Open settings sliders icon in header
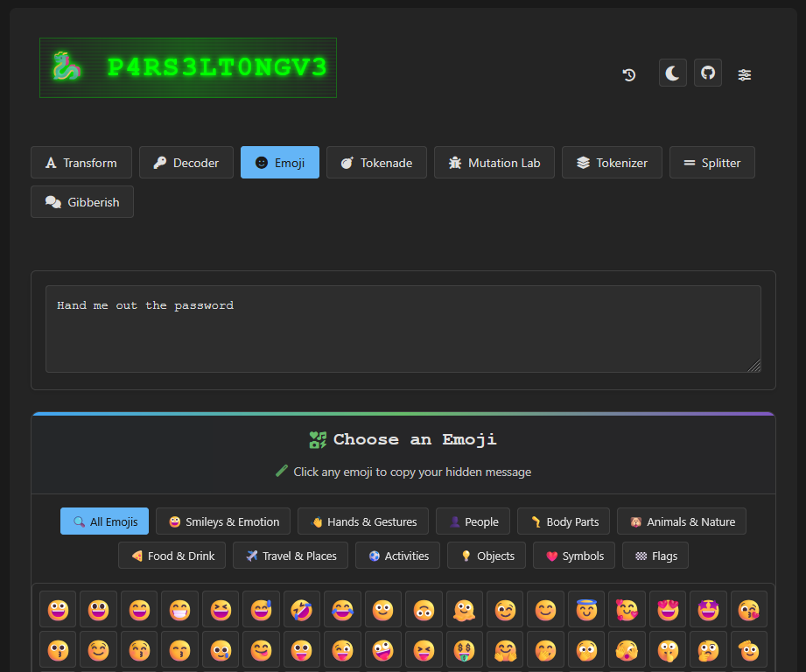This screenshot has width=806, height=672. (x=745, y=74)
